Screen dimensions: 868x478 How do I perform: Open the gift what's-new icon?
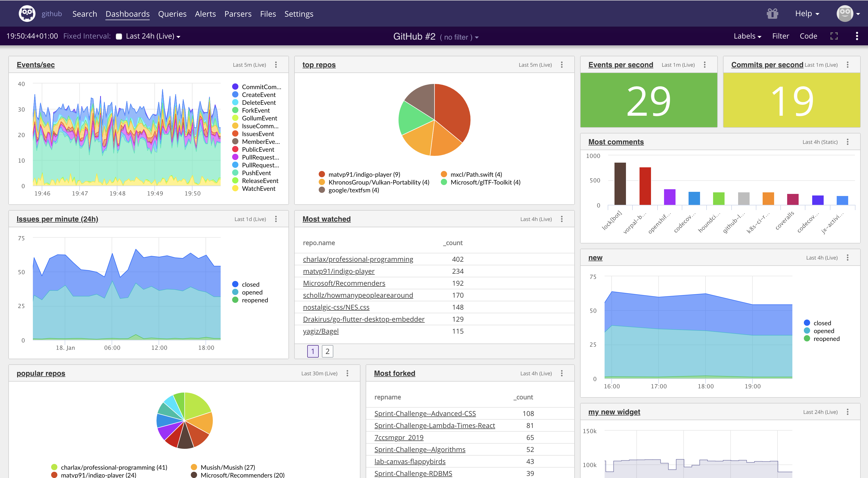772,14
